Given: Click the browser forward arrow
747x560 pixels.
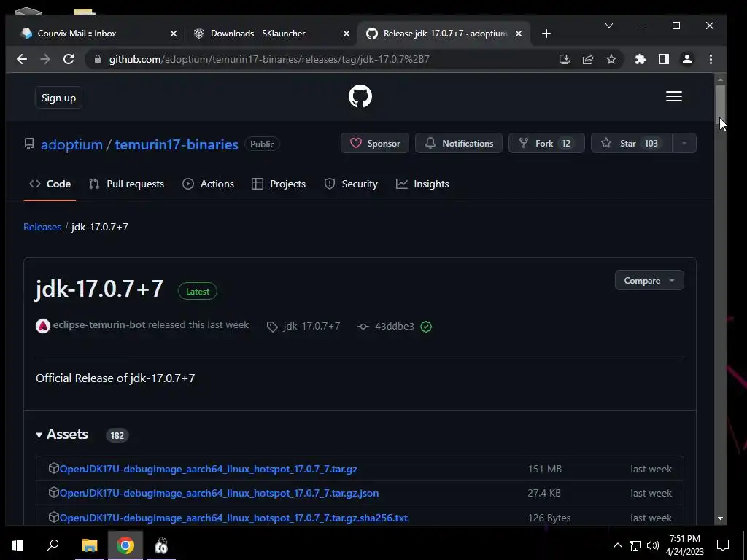Looking at the screenshot, I should coord(45,59).
